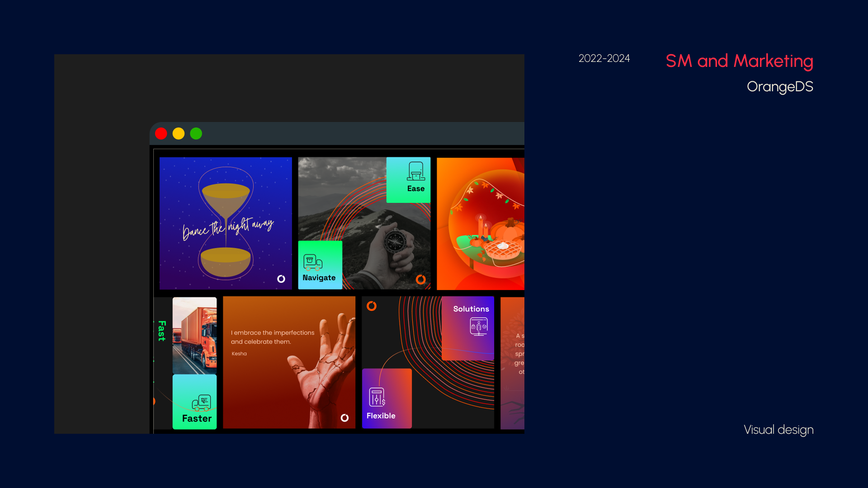
Task: Click the cracked hand quote poster
Action: 289,362
